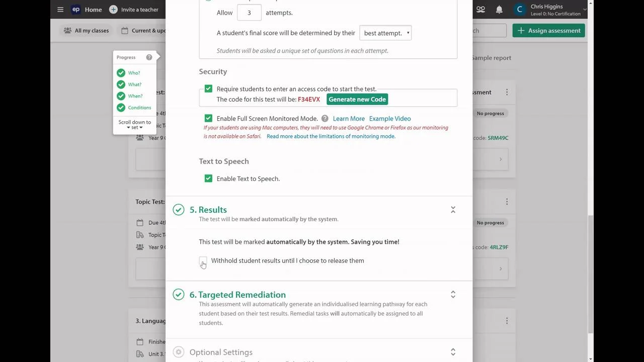Screen dimensions: 644x362
Task: Click the 6. Targeted Remediation heading
Action: [x=237, y=295]
